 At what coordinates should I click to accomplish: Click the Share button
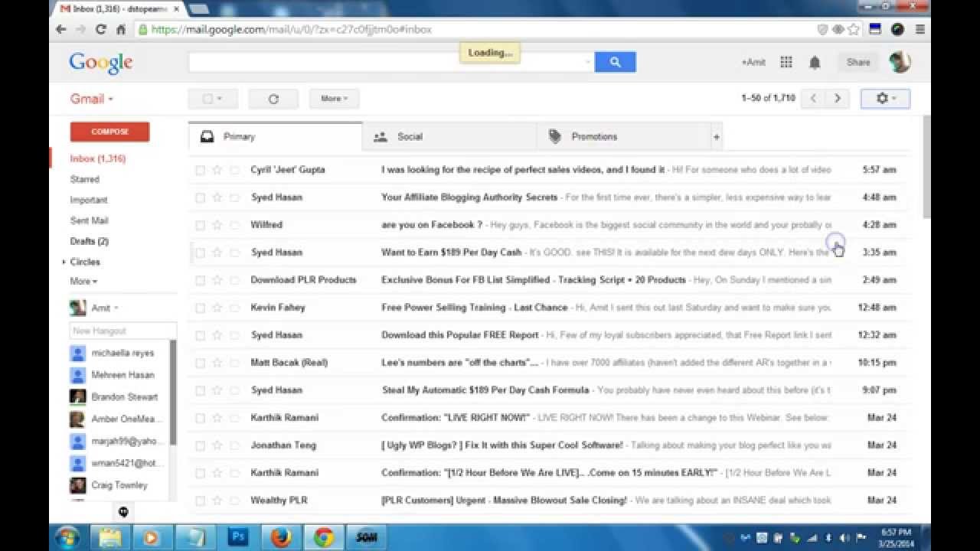858,63
